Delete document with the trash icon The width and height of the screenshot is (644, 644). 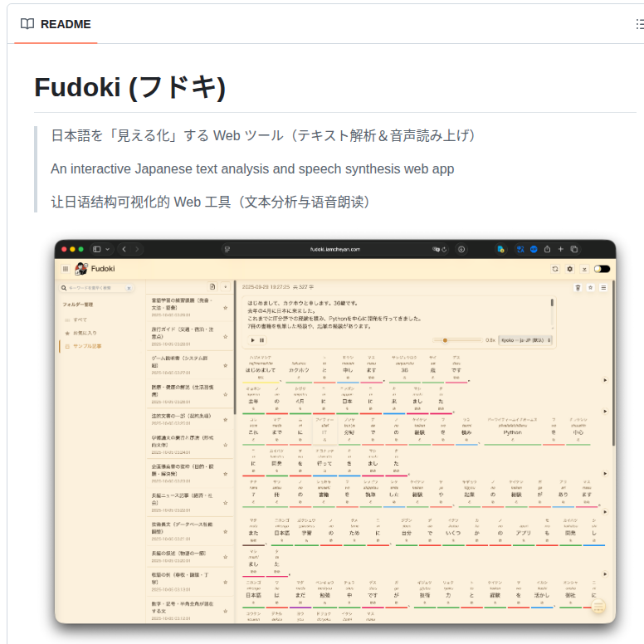tap(578, 287)
